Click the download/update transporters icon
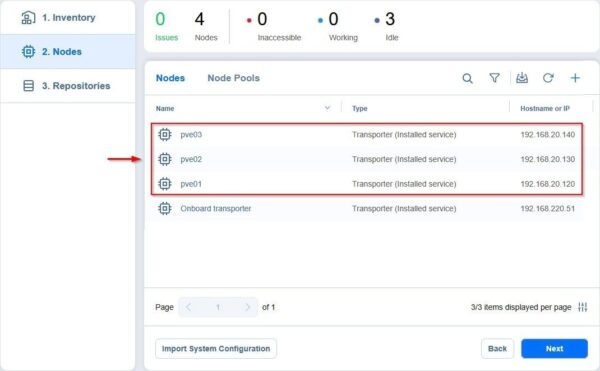 [522, 78]
